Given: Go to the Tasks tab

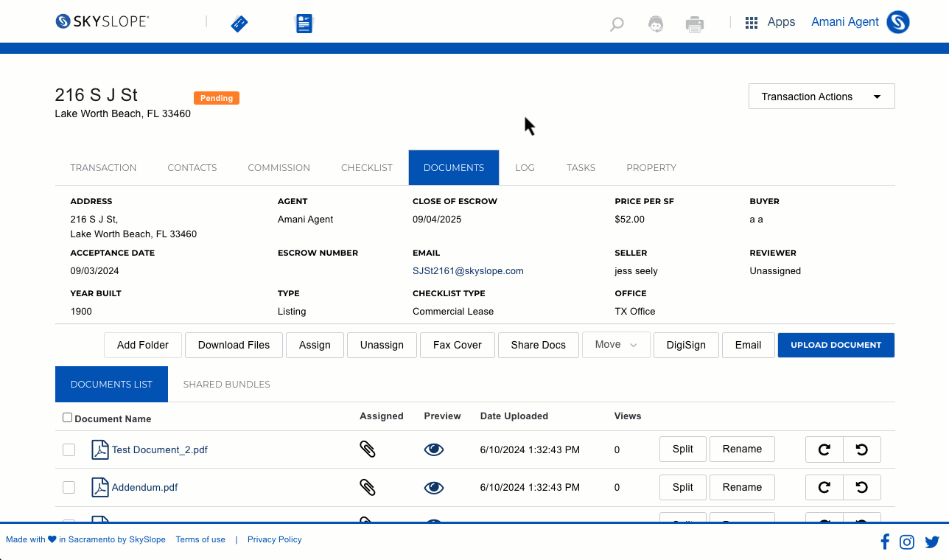Looking at the screenshot, I should [x=581, y=167].
